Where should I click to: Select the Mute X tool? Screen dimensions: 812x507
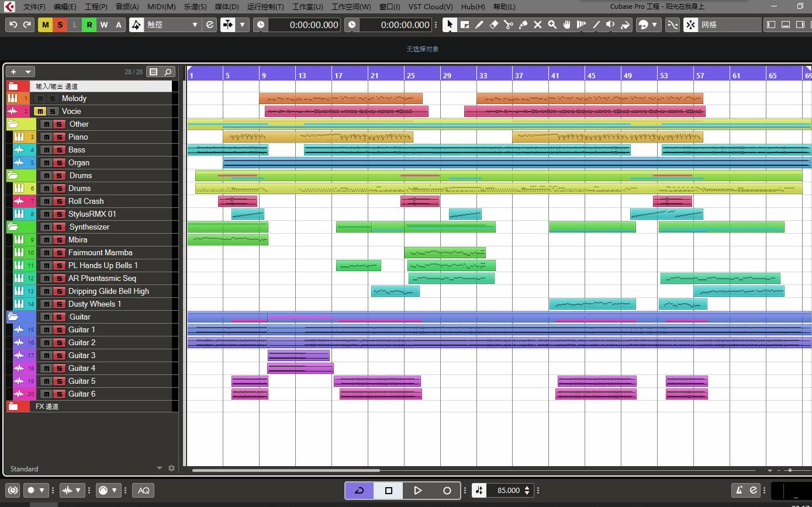tap(537, 25)
